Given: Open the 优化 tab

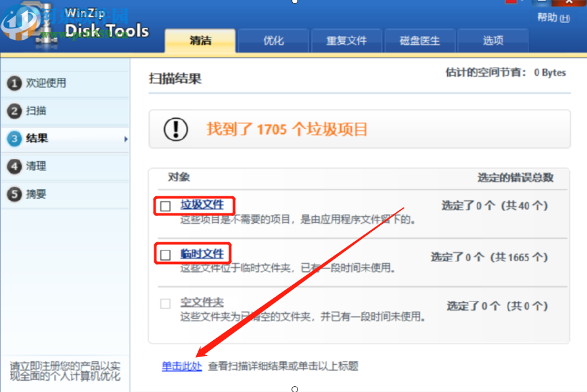Looking at the screenshot, I should (273, 40).
